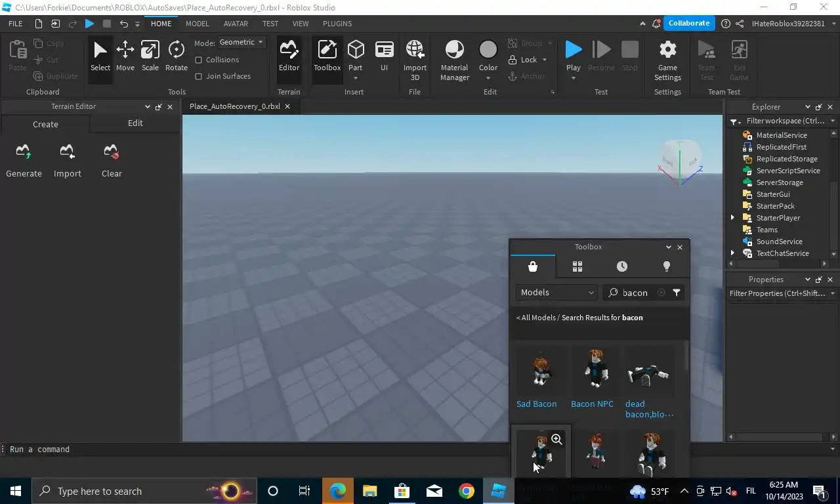
Task: Open the Bacon NPC model
Action: click(x=595, y=377)
